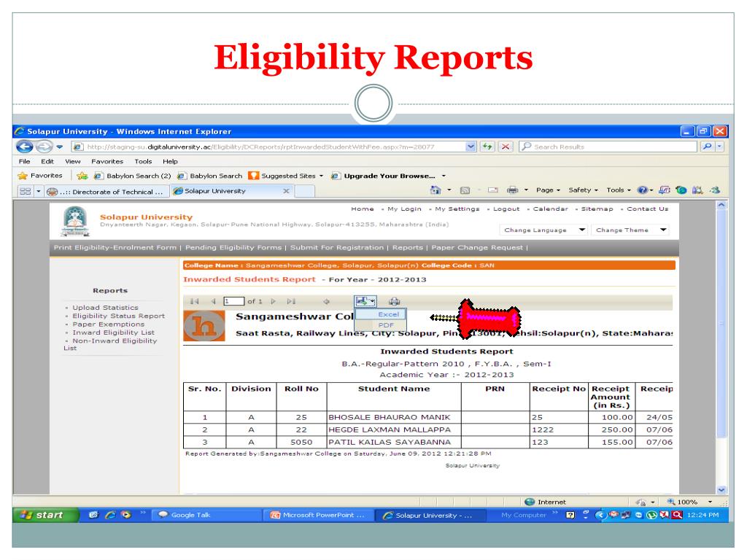The image size is (747, 560).
Task: Click the Search Results search box
Action: coord(609,147)
